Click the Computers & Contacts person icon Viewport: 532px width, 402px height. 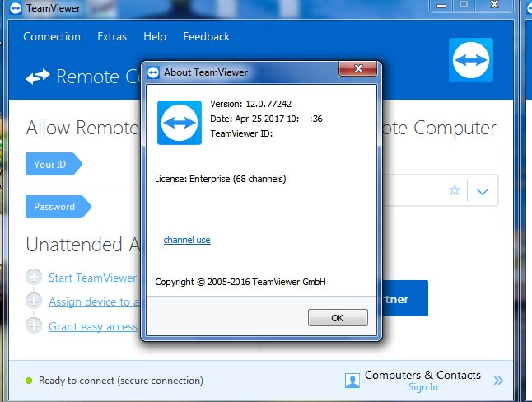tap(352, 381)
